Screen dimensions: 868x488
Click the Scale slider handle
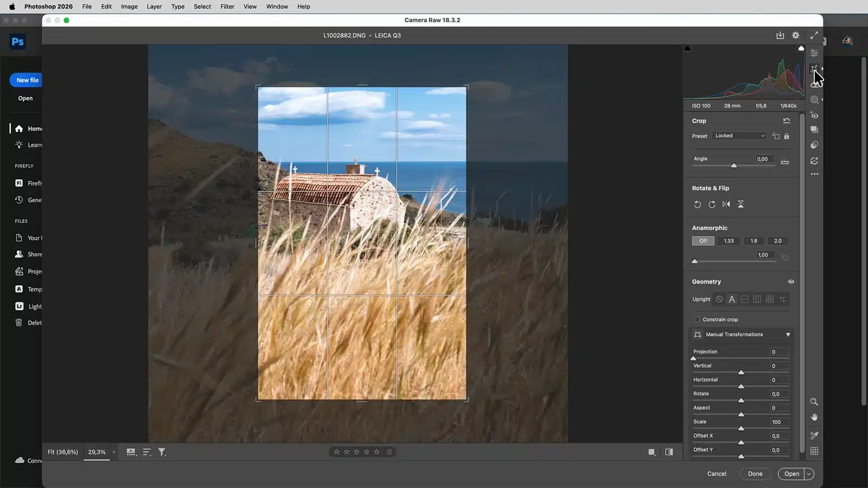pos(741,428)
